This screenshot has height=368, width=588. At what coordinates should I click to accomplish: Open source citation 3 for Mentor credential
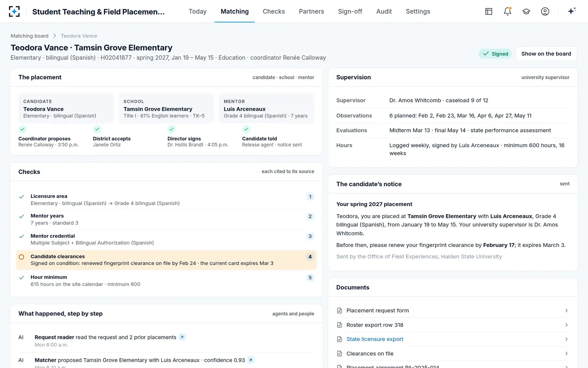(310, 236)
